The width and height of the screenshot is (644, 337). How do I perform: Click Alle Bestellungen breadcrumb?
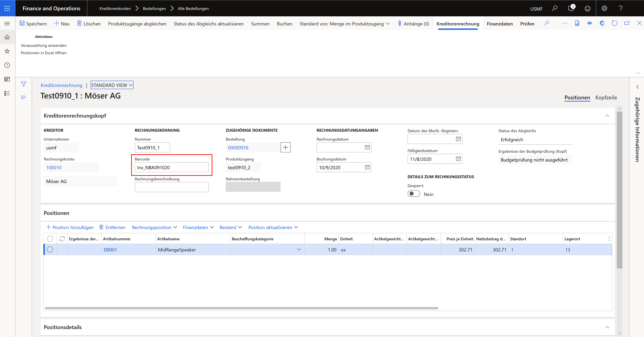tap(193, 8)
